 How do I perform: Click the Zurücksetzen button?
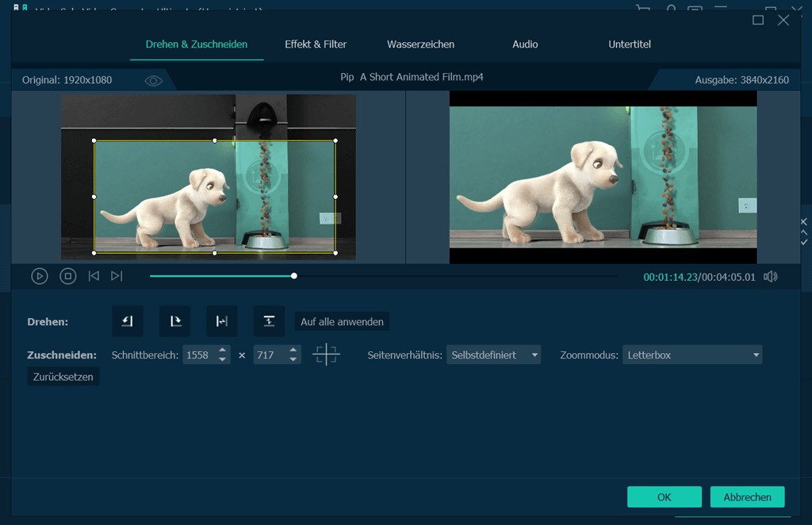pos(63,377)
